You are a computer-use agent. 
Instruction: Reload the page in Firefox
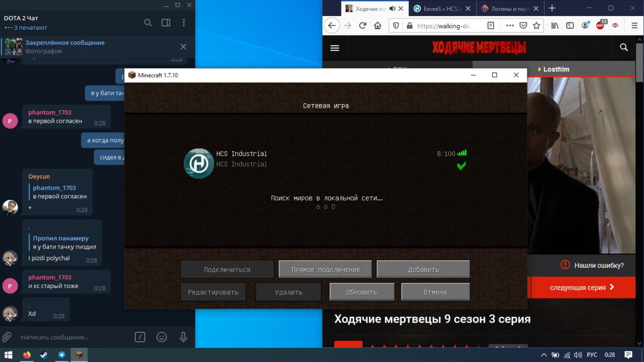coord(362,26)
